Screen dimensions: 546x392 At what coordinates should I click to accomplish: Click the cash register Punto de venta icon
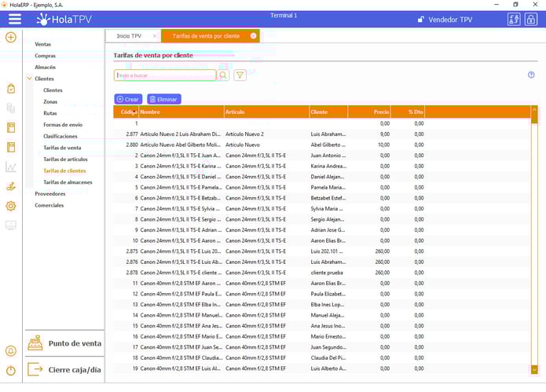coord(35,343)
